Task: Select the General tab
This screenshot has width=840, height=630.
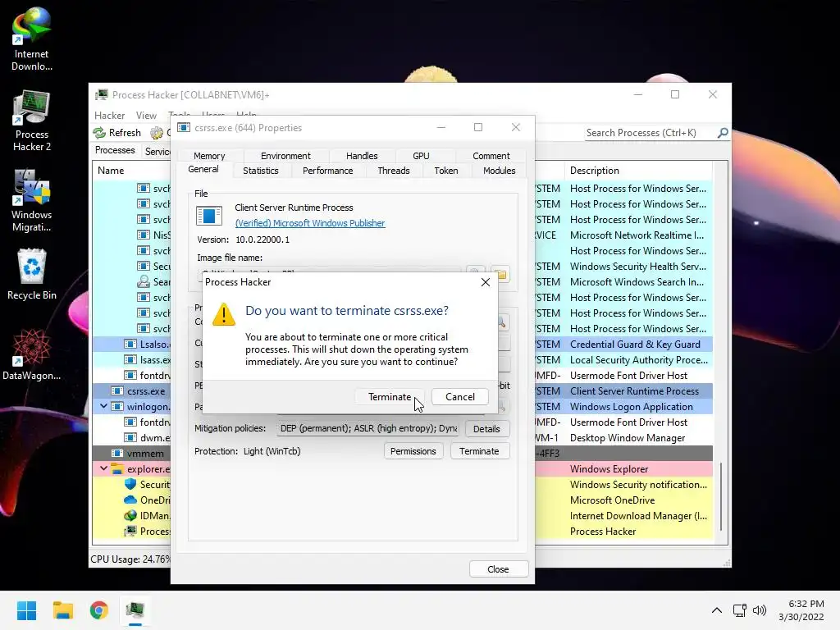Action: pos(203,169)
